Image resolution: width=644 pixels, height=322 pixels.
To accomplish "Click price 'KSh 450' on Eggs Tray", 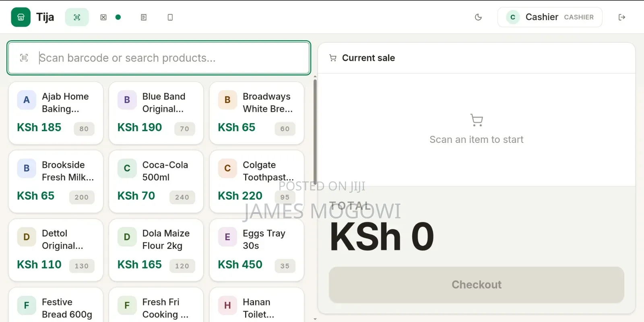I will 240,264.
